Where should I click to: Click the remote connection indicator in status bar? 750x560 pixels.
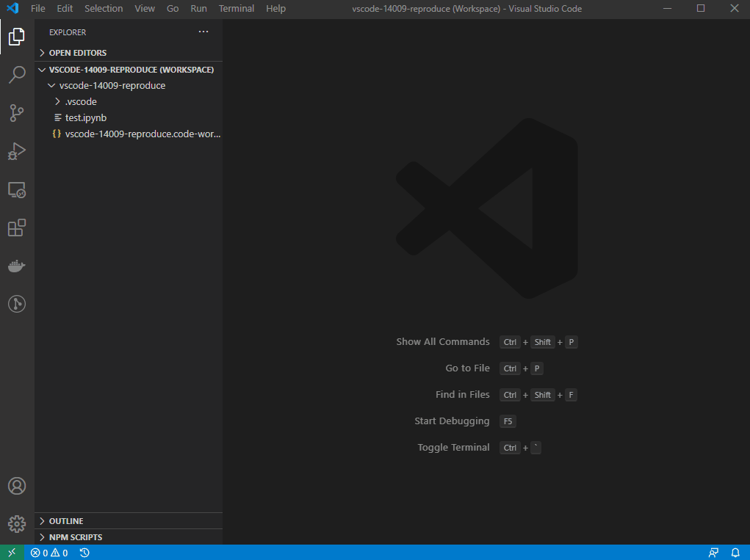point(11,552)
